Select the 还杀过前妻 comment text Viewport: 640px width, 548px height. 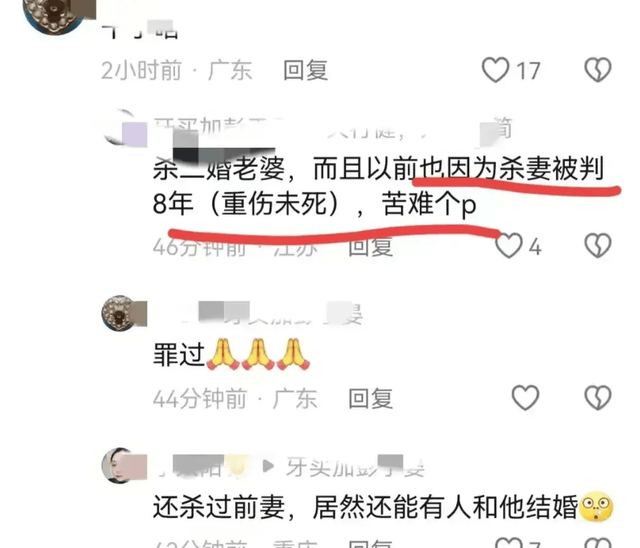pos(383,507)
